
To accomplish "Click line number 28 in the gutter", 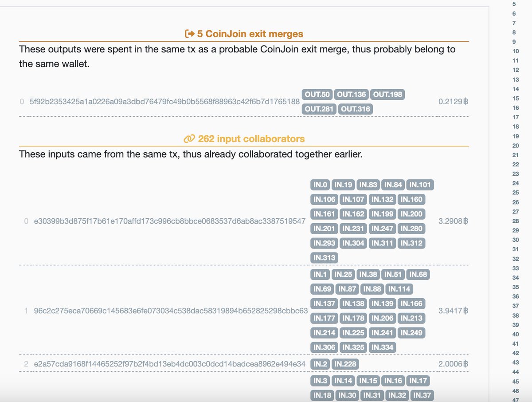I will [515, 221].
